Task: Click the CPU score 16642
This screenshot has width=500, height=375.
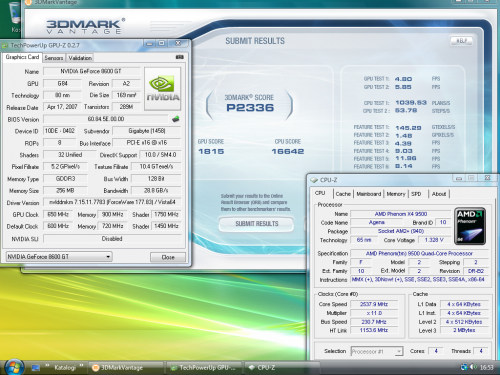Action: point(288,151)
